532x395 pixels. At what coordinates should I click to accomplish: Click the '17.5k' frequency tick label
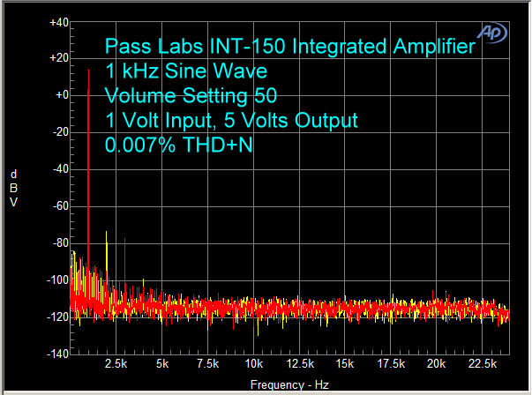[x=391, y=364]
